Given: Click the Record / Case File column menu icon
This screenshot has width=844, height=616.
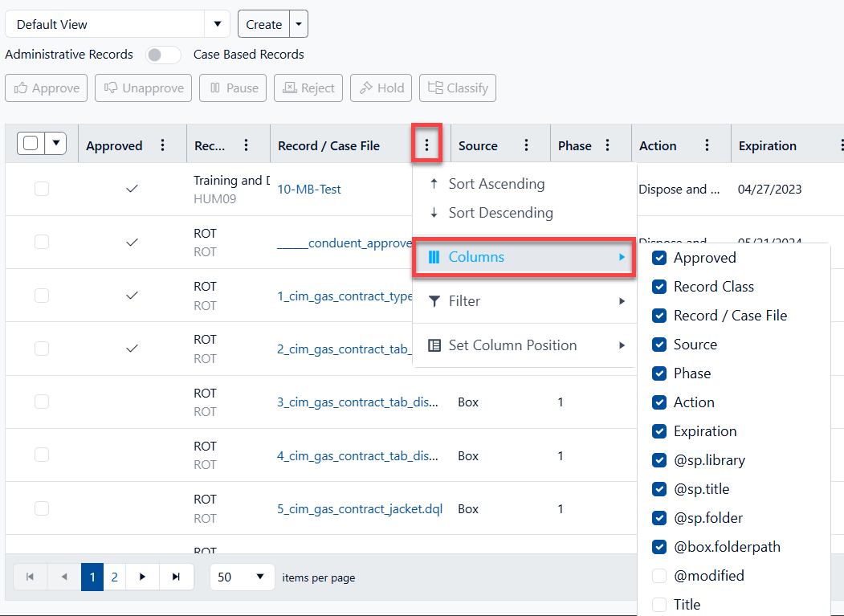Looking at the screenshot, I should coord(427,145).
